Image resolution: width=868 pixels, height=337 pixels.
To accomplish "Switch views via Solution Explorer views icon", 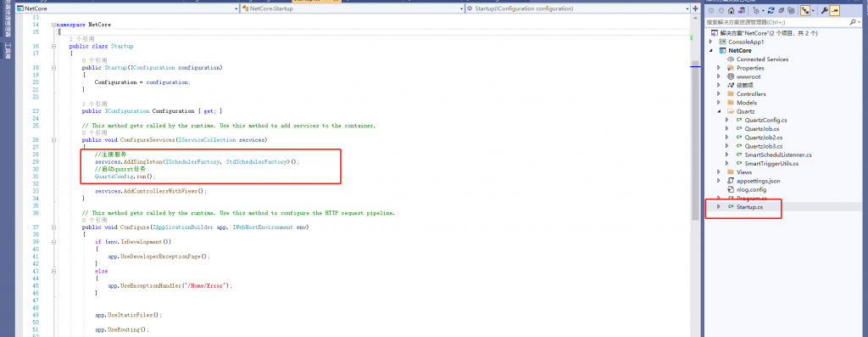I will point(741,10).
